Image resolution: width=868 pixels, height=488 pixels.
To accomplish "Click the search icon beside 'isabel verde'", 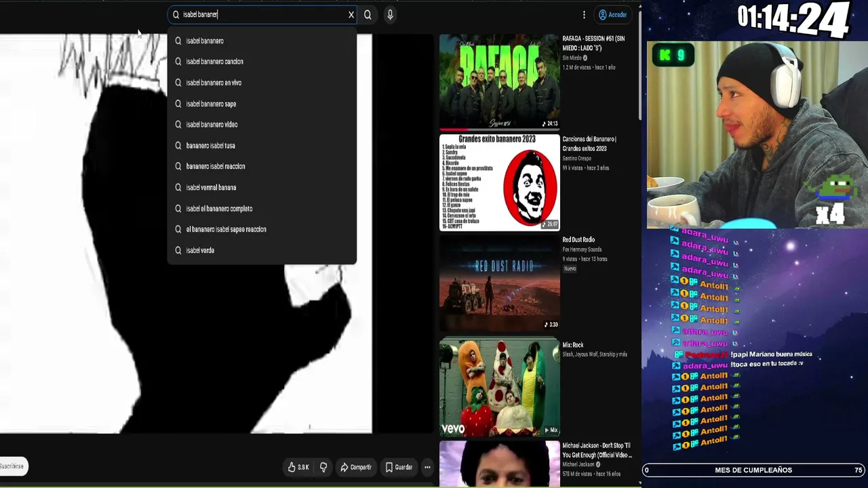I will point(178,251).
